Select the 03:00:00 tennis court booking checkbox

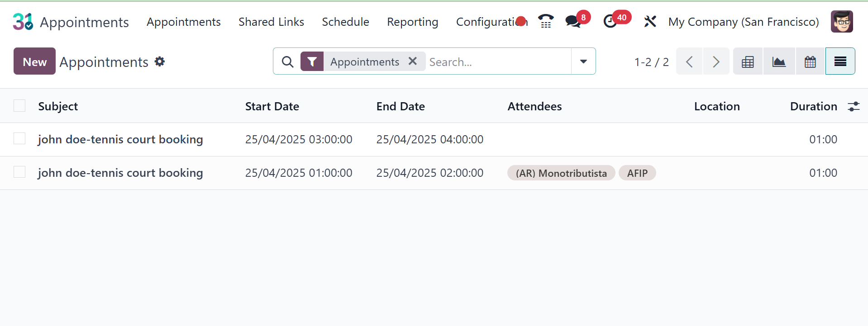pos(19,139)
